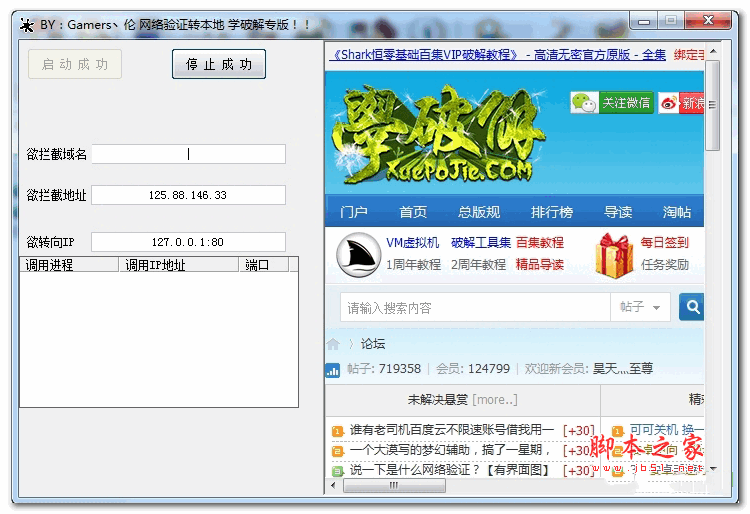Click the red gift box icon

point(614,255)
